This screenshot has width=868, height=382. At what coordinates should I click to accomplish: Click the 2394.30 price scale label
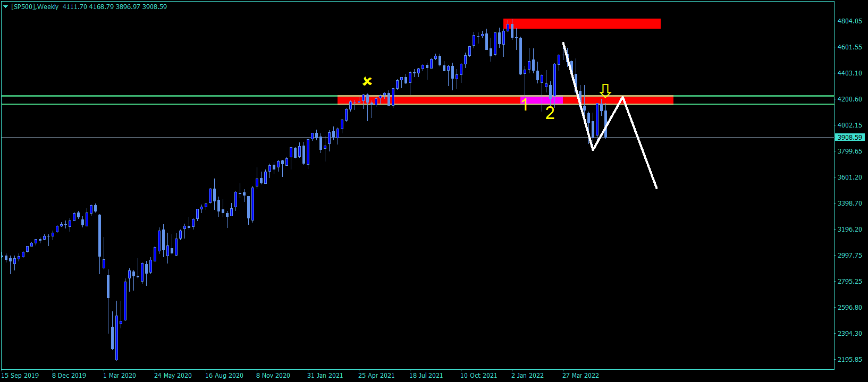coord(849,334)
